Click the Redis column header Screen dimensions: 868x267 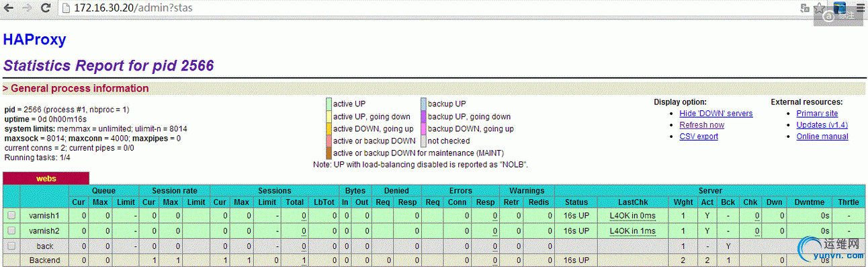click(x=539, y=202)
